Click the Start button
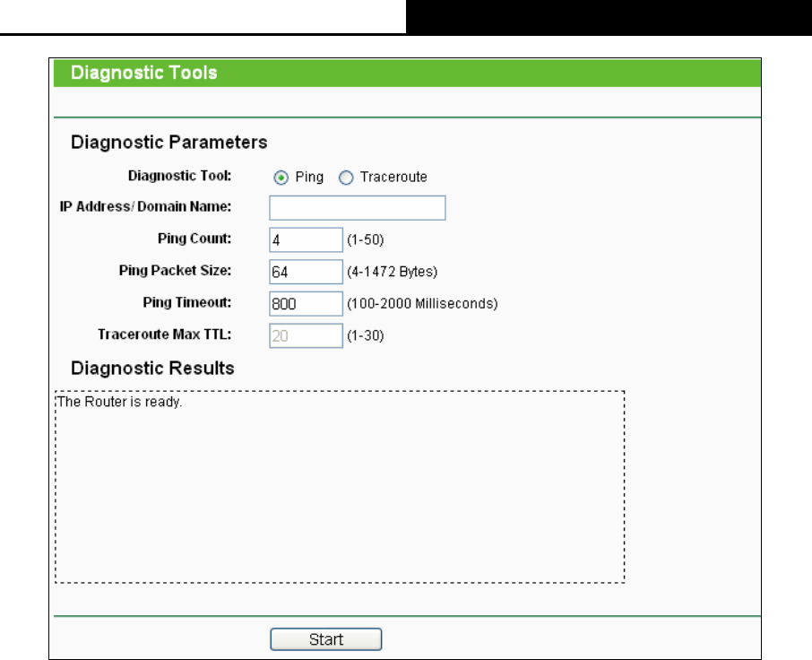The width and height of the screenshot is (812, 660). [x=325, y=639]
